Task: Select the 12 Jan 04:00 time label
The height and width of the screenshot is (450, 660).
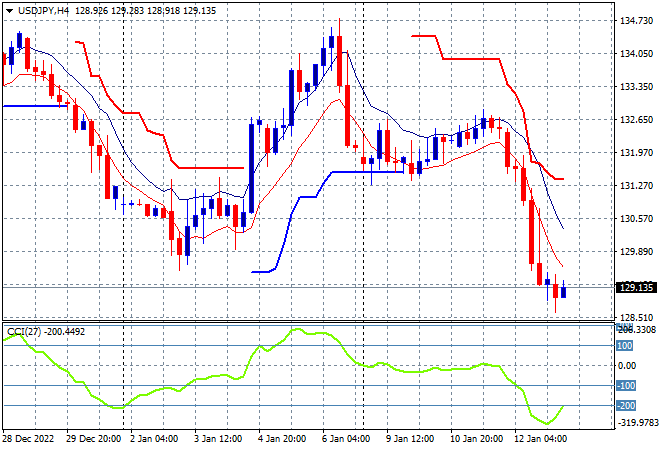Action: click(x=540, y=439)
